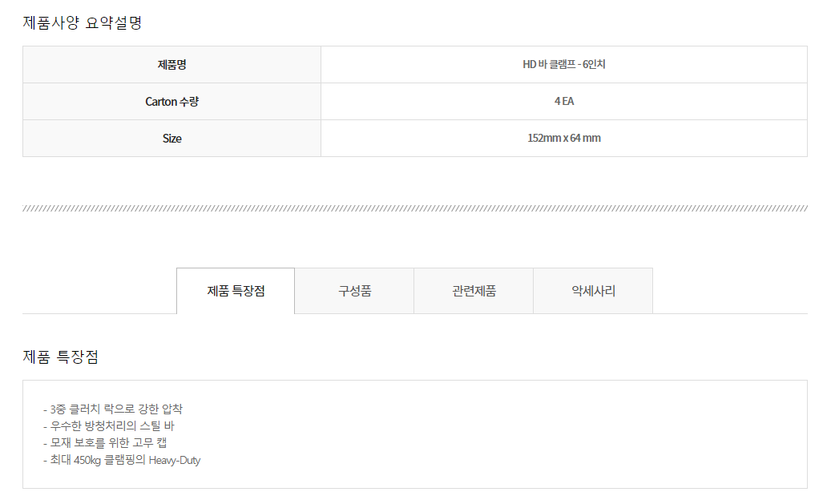Click the 152mm x 64 mm value
The image size is (835, 504).
564,139
